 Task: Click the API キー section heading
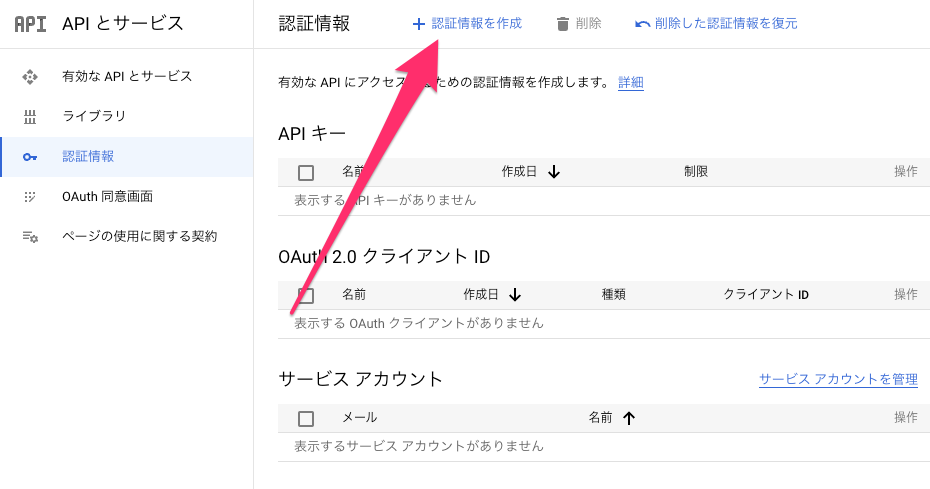[x=312, y=134]
